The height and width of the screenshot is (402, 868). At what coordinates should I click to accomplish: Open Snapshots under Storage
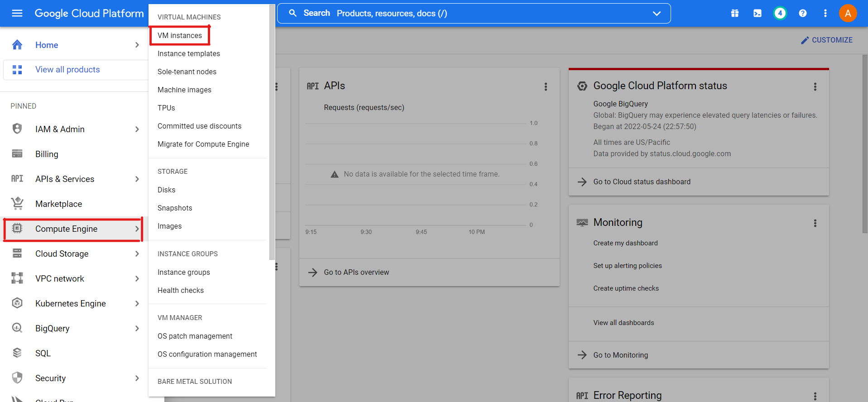(175, 208)
